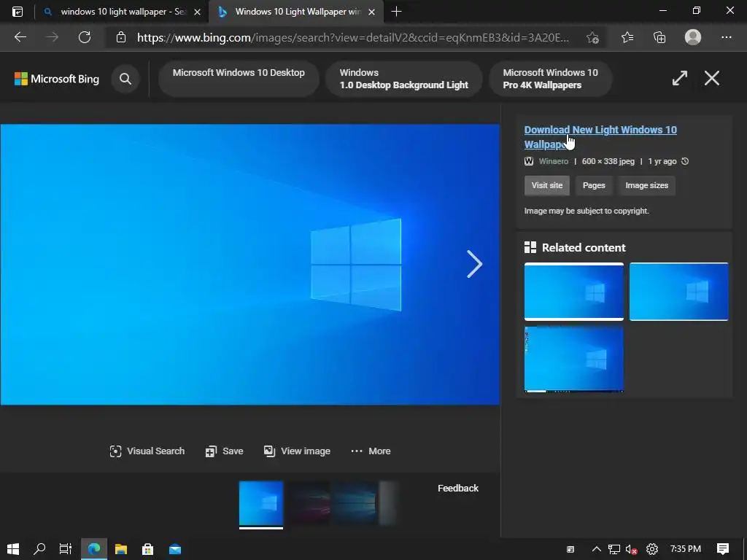The width and height of the screenshot is (747, 560).
Task: Select 'Windows 1.0 Desktop Background Light' chip
Action: pos(403,79)
